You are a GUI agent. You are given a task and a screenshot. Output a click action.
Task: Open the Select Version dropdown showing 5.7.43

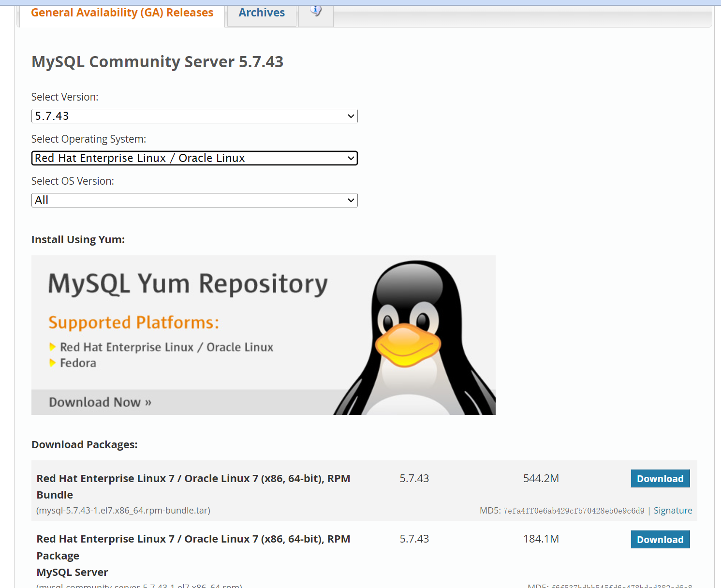(194, 116)
